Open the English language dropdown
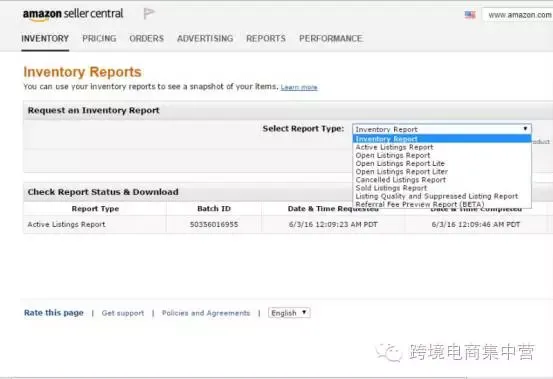Viewport: 553px width, 379px height. 289,313
